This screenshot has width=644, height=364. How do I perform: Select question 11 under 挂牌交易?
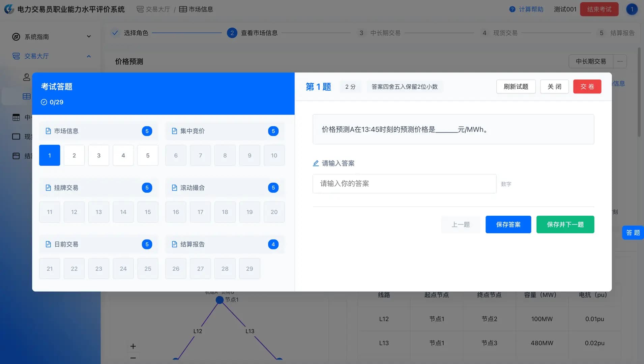50,212
